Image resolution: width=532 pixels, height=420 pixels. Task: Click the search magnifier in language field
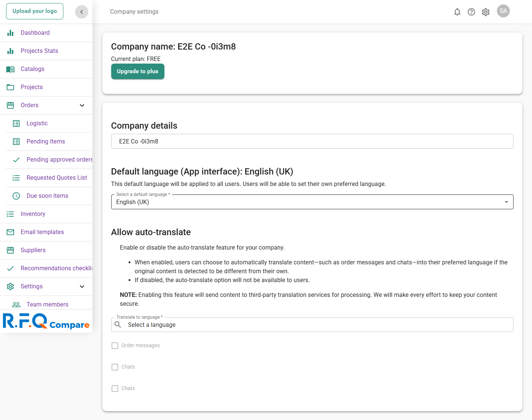[118, 325]
